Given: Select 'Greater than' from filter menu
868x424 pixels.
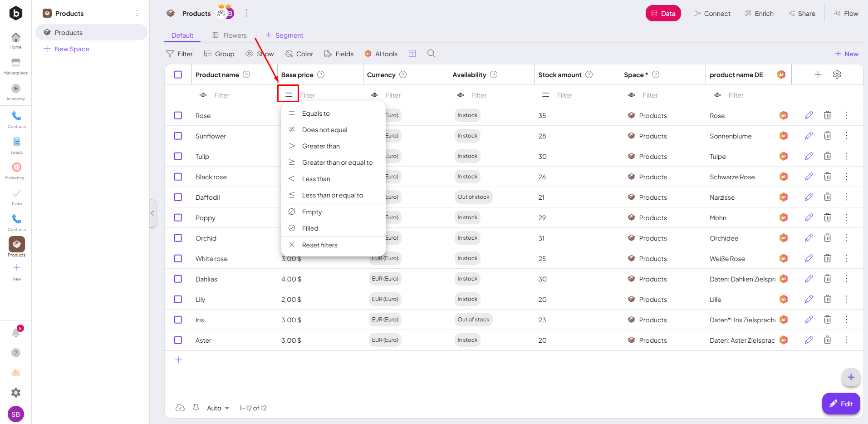Looking at the screenshot, I should (x=321, y=146).
